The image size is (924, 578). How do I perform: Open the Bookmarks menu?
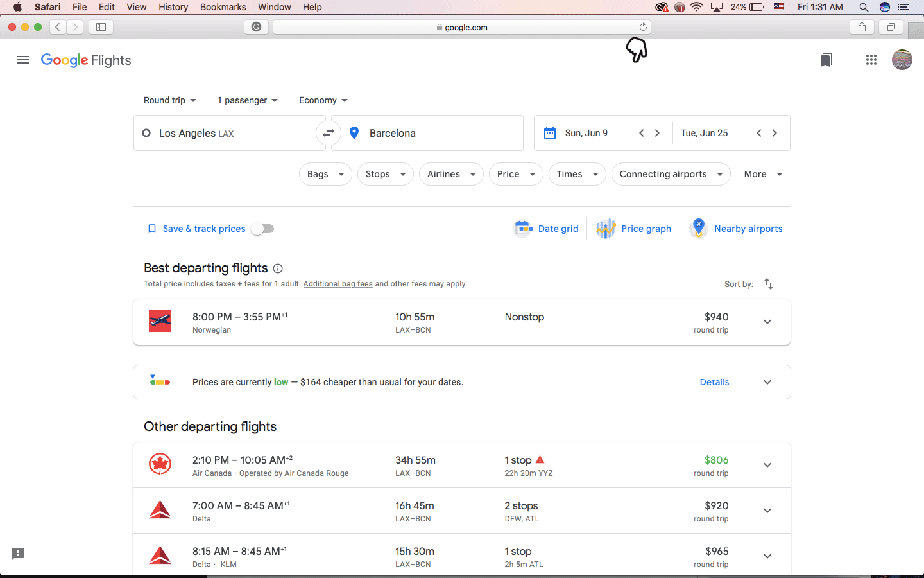click(223, 7)
